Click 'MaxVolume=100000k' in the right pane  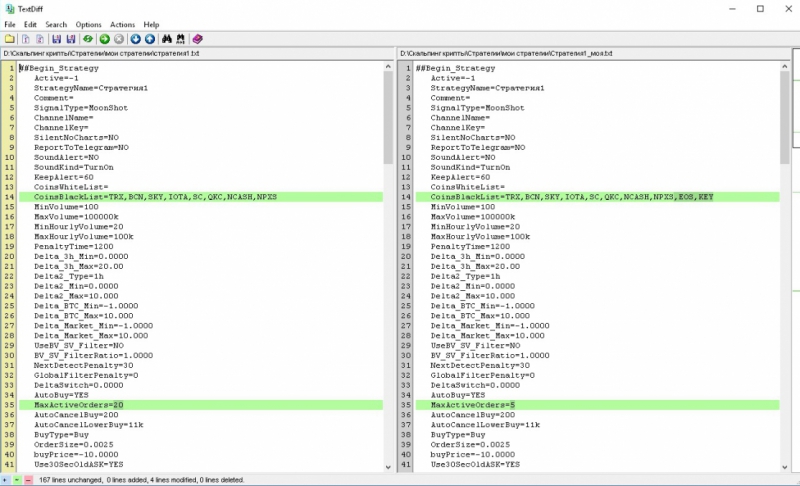click(x=472, y=217)
